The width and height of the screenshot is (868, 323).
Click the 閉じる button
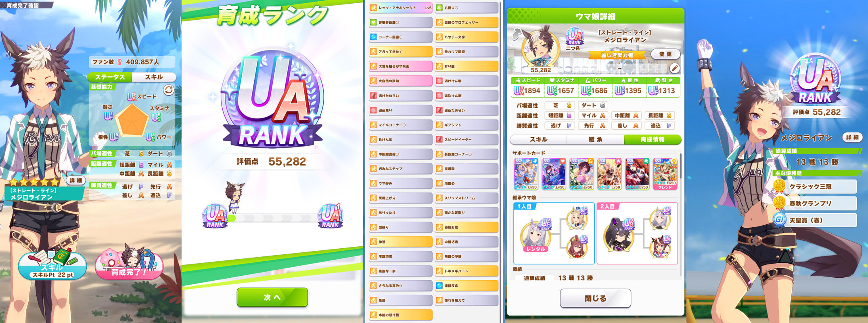[x=595, y=298]
